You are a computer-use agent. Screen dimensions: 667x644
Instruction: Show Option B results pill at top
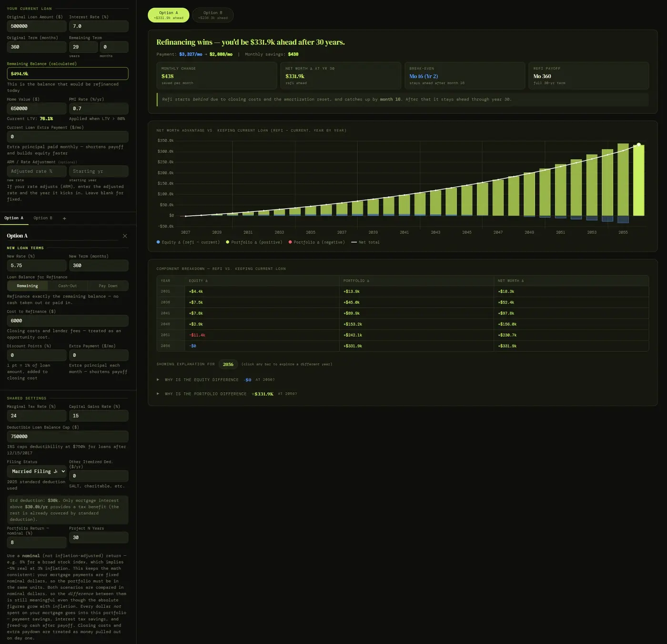(212, 15)
